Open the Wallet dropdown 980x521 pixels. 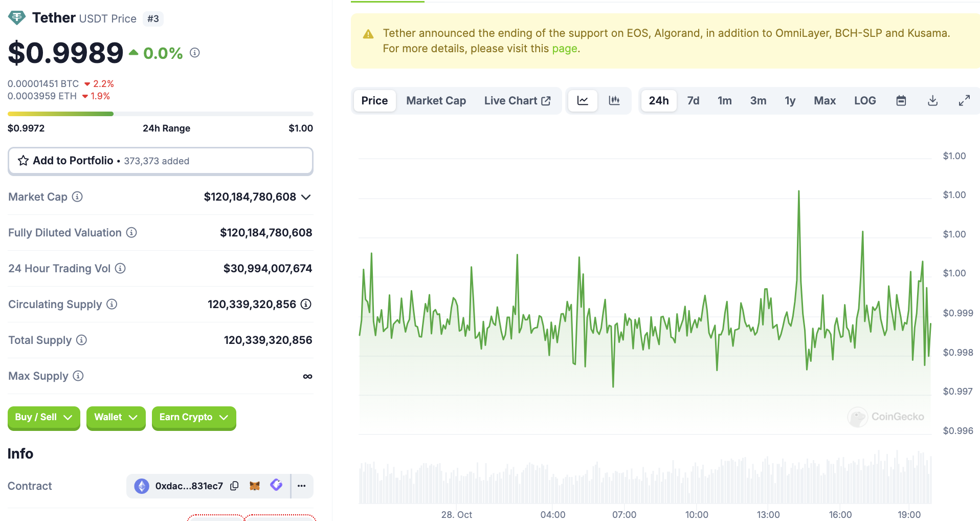click(x=116, y=418)
